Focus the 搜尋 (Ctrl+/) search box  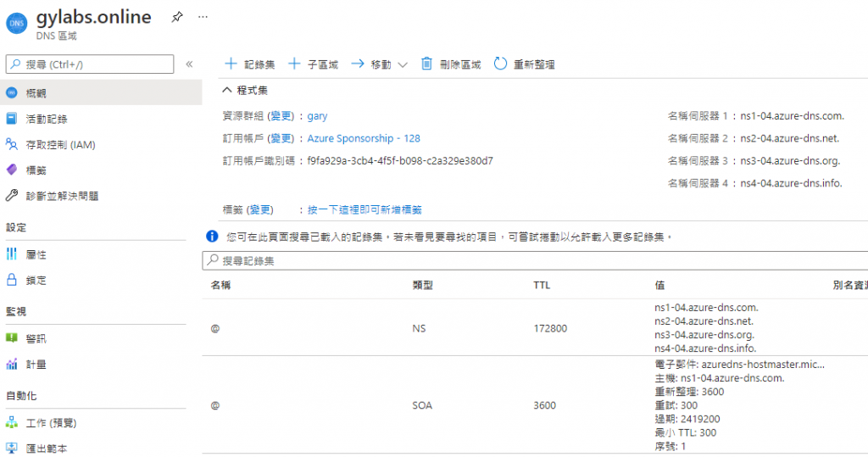click(x=90, y=64)
